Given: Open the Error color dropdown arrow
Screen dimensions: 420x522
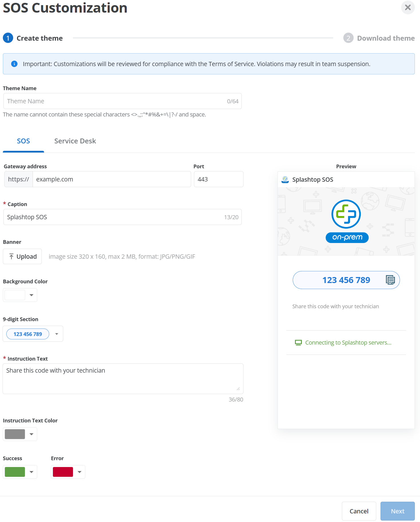Looking at the screenshot, I should point(80,472).
